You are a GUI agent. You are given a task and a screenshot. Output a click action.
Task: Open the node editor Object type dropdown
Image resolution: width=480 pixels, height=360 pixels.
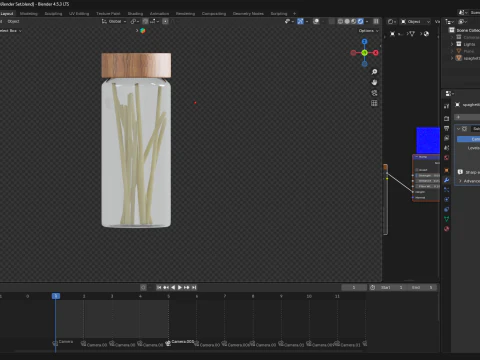pos(416,22)
